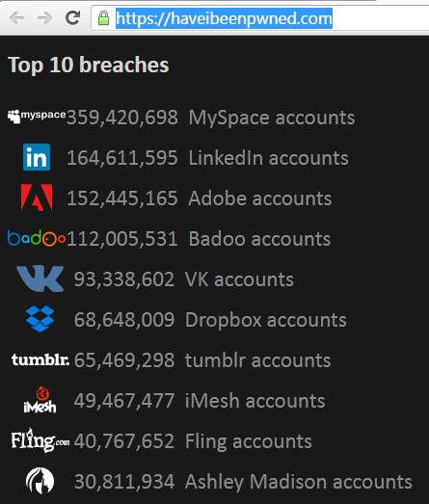
Task: Go back using the browser back arrow
Action: pos(17,17)
